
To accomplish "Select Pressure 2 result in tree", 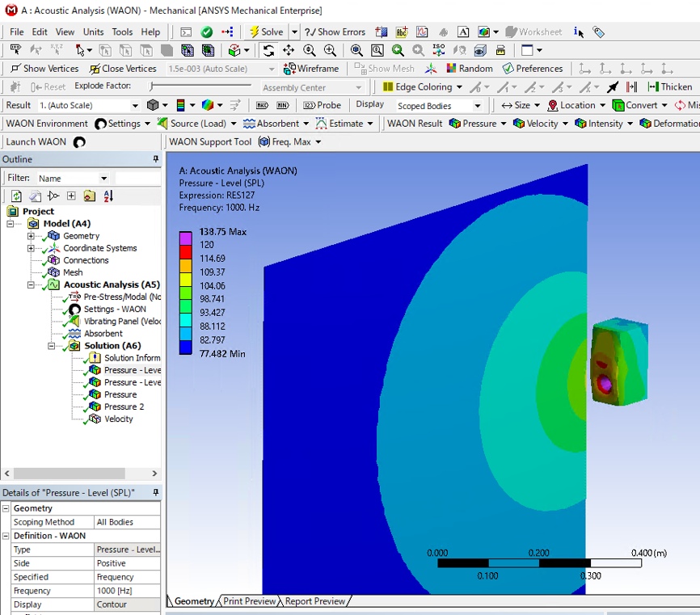I will 124,406.
